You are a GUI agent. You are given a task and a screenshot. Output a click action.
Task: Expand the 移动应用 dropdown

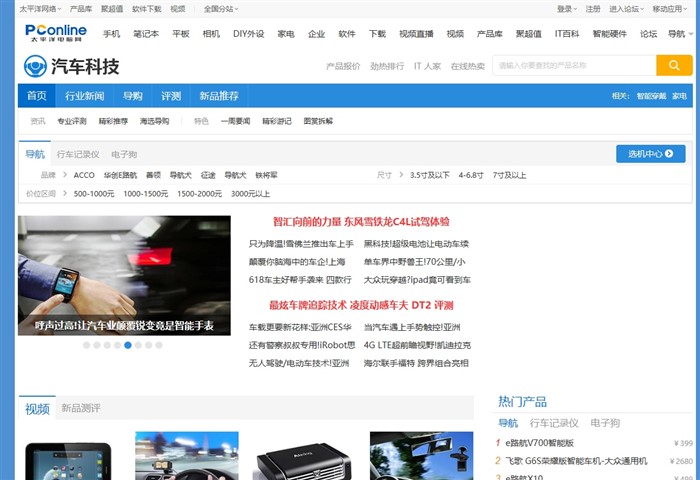point(670,8)
